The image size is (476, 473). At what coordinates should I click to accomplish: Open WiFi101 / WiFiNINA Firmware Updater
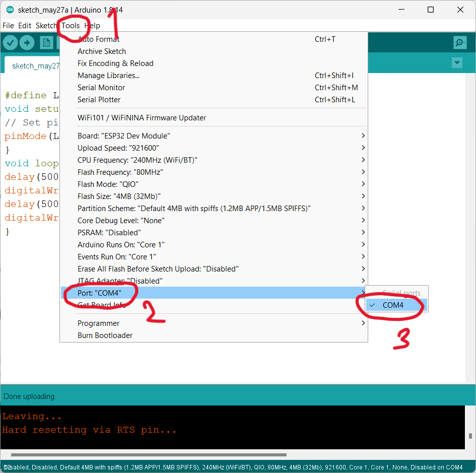(x=214, y=118)
